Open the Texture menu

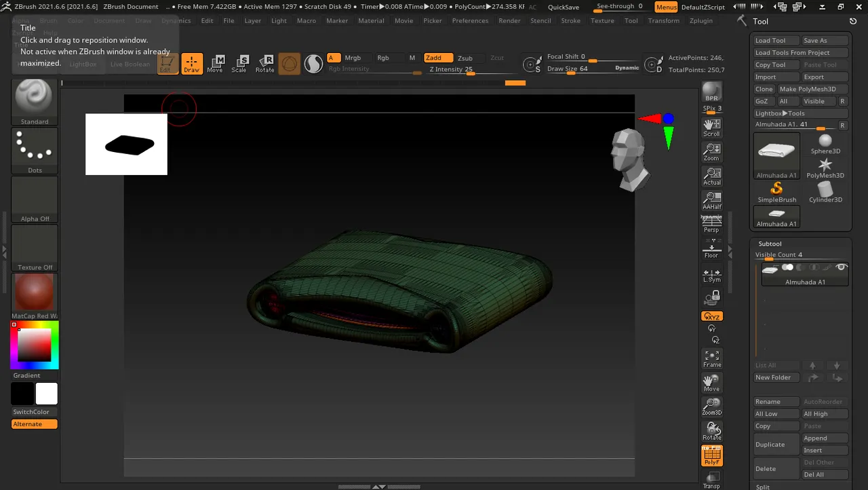[602, 20]
